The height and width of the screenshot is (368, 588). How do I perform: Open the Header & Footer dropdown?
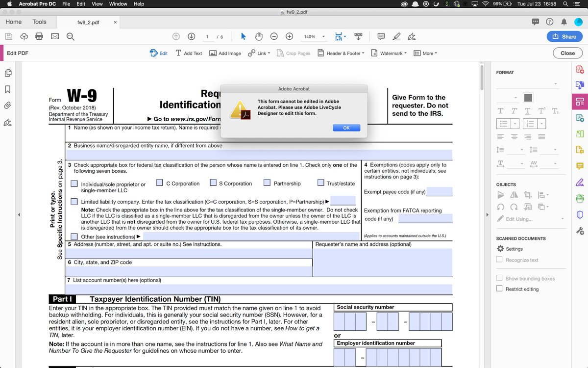tap(341, 53)
